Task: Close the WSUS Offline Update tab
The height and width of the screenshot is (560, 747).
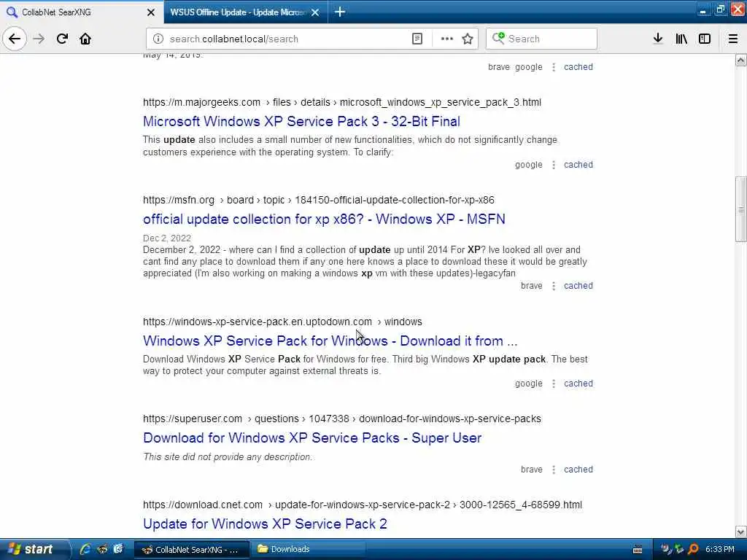Action: click(x=315, y=12)
